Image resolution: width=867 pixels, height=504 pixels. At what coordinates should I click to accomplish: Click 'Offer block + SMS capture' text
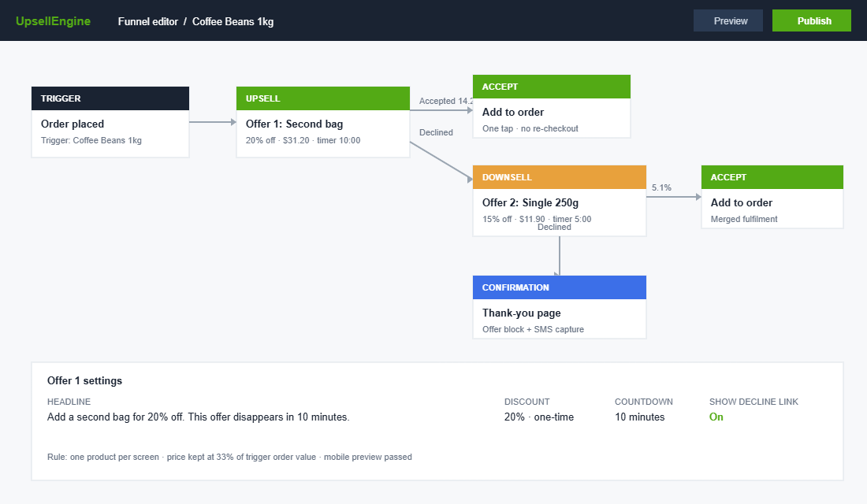[533, 329]
